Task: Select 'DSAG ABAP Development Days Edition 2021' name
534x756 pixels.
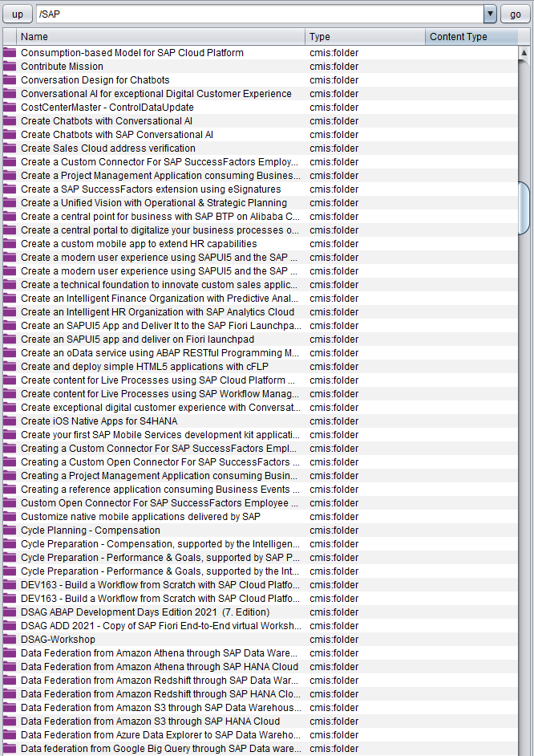Action: click(x=145, y=612)
